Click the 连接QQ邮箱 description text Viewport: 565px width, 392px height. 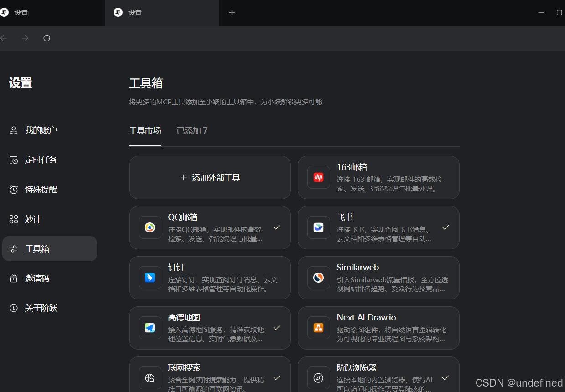pyautogui.click(x=215, y=234)
